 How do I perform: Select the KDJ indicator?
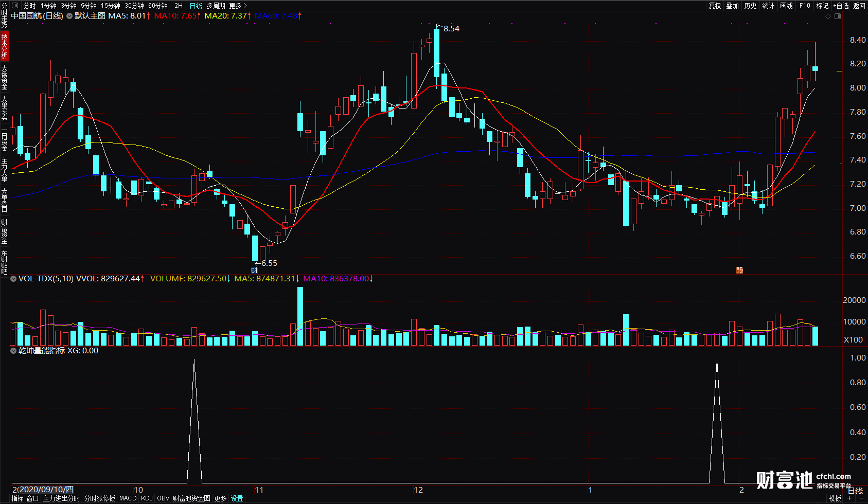coord(147,498)
